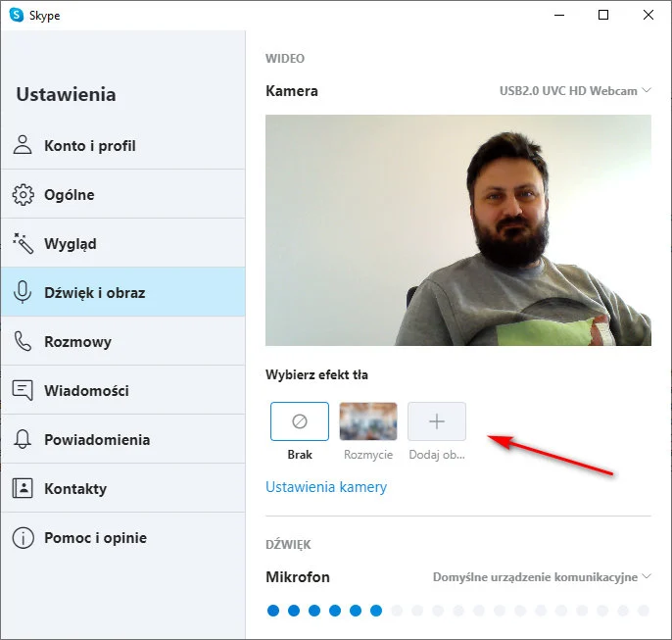672x640 pixels.
Task: Open Ustawienia kamery link
Action: pos(326,487)
